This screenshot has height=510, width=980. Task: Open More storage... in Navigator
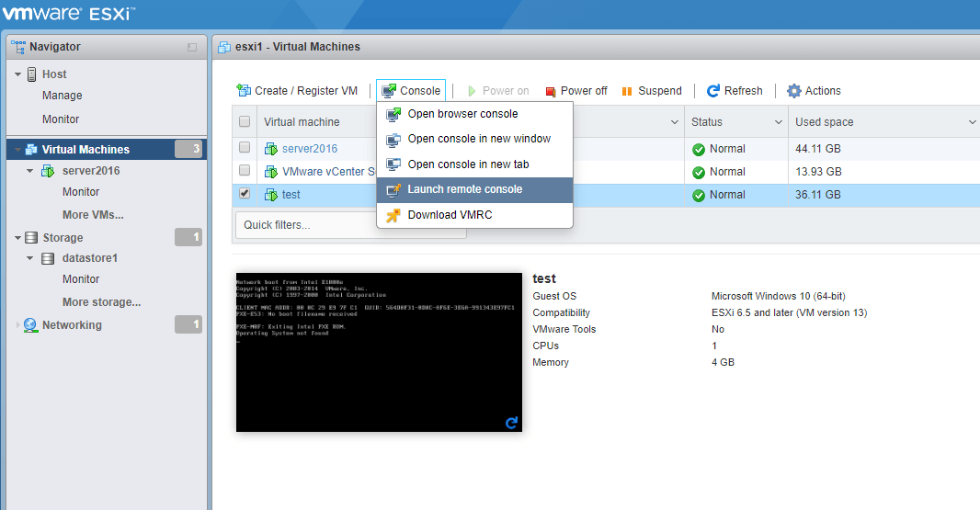(x=101, y=302)
